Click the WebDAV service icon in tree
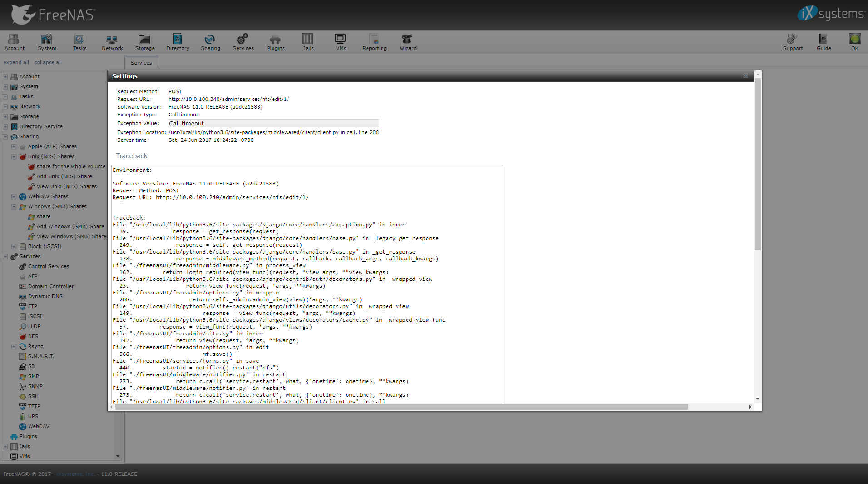868x484 pixels. pos(23,426)
